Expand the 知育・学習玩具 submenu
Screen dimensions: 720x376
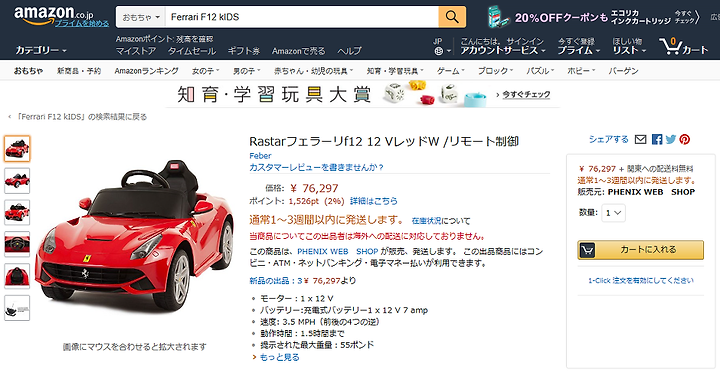point(395,71)
